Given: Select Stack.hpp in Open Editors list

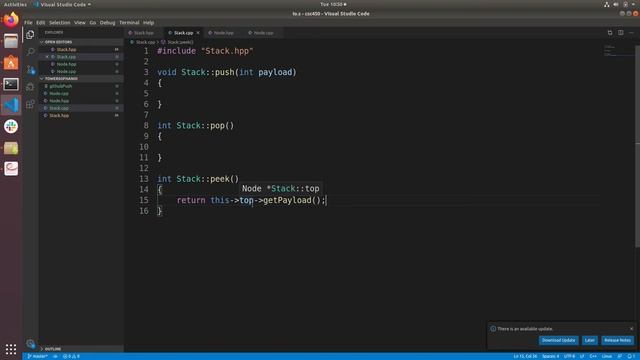Looking at the screenshot, I should (x=81, y=49).
